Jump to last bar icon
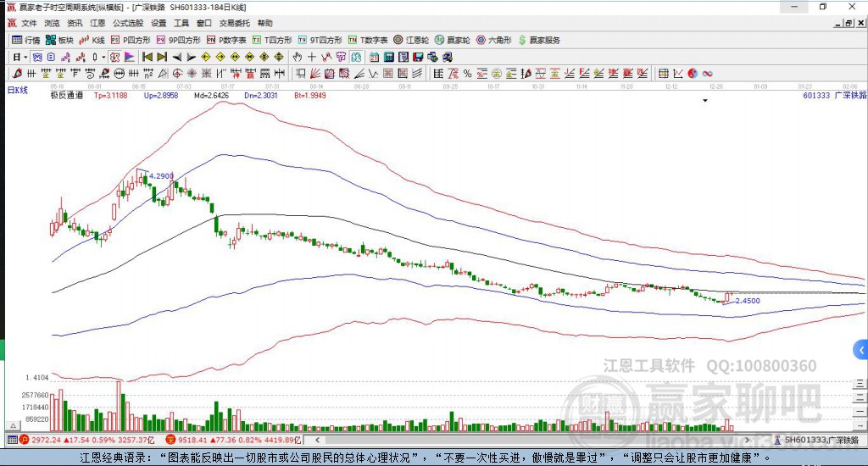 point(162,57)
